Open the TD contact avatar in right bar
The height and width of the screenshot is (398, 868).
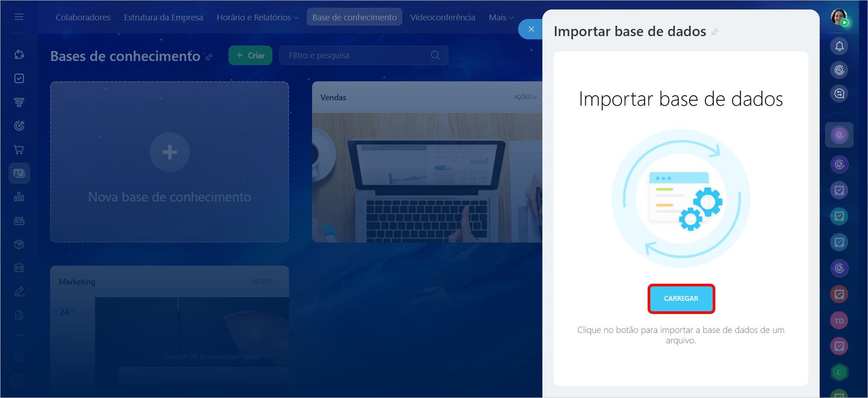click(839, 321)
